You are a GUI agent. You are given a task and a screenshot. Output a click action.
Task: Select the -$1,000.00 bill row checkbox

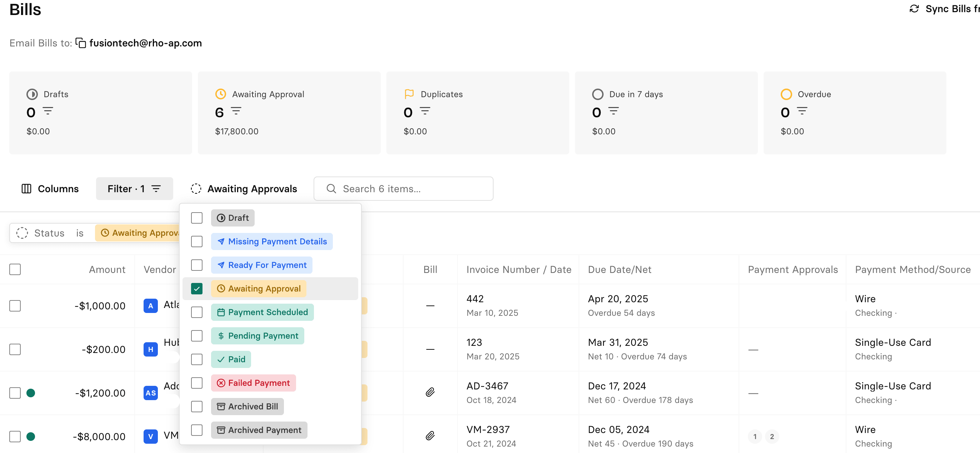coord(15,306)
